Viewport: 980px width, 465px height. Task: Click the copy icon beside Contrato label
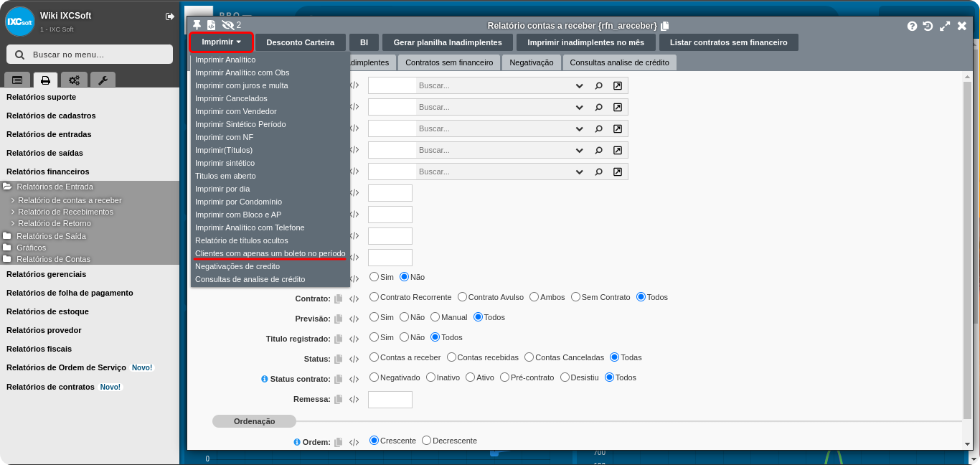tap(339, 299)
